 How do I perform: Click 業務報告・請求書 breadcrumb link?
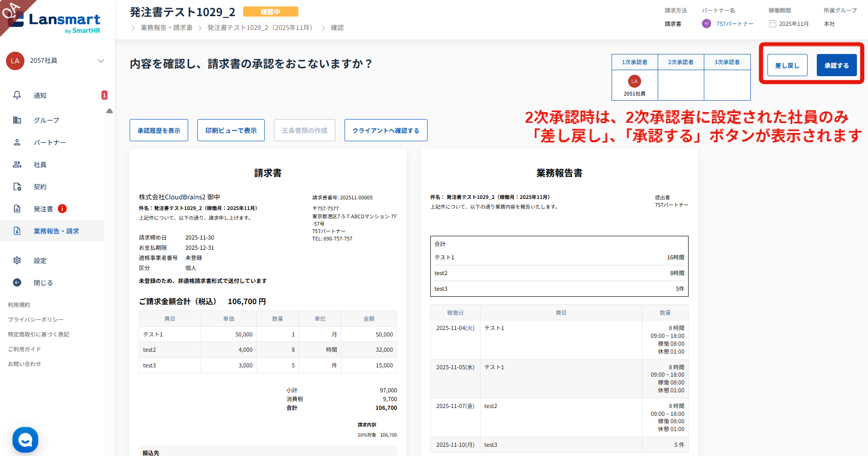(166, 28)
